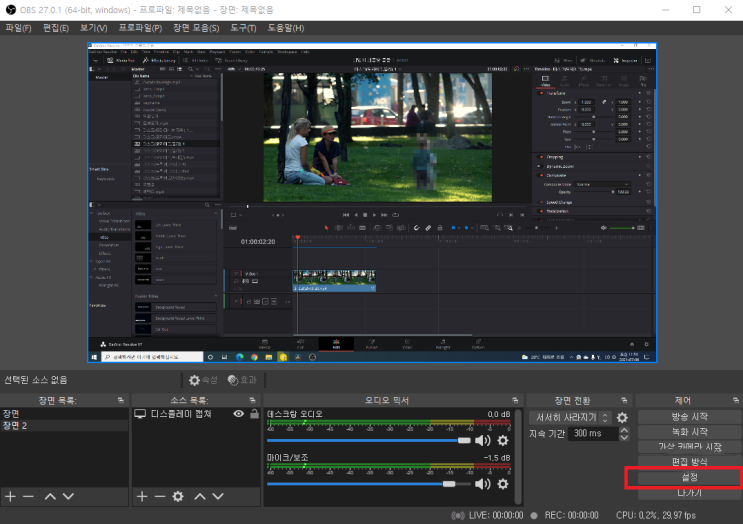Image resolution: width=743 pixels, height=524 pixels.
Task: Select 장면 2 in scene list
Action: 64,425
